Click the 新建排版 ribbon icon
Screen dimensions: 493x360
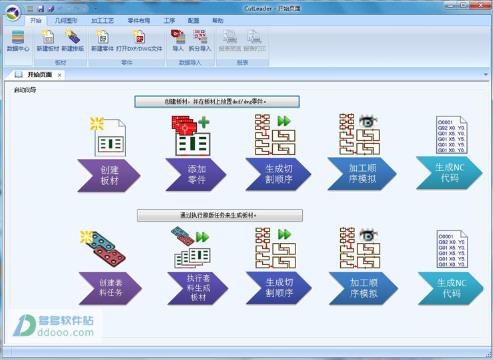pyautogui.click(x=73, y=41)
